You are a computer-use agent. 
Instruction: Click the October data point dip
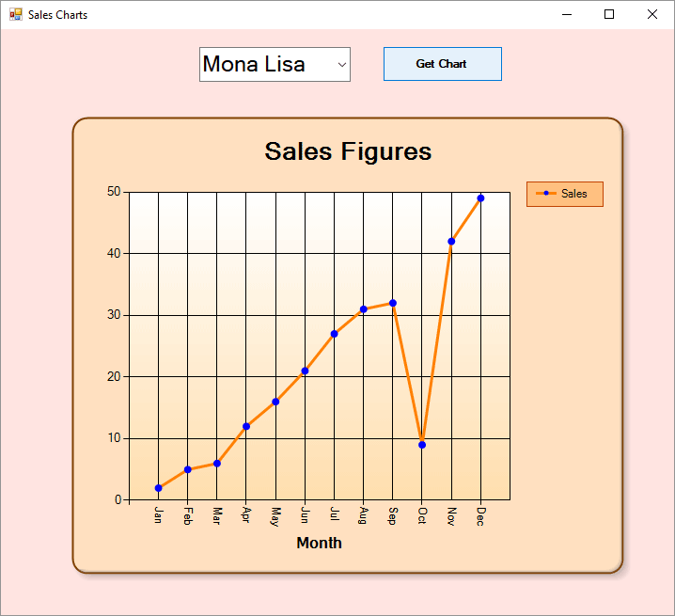pyautogui.click(x=422, y=445)
